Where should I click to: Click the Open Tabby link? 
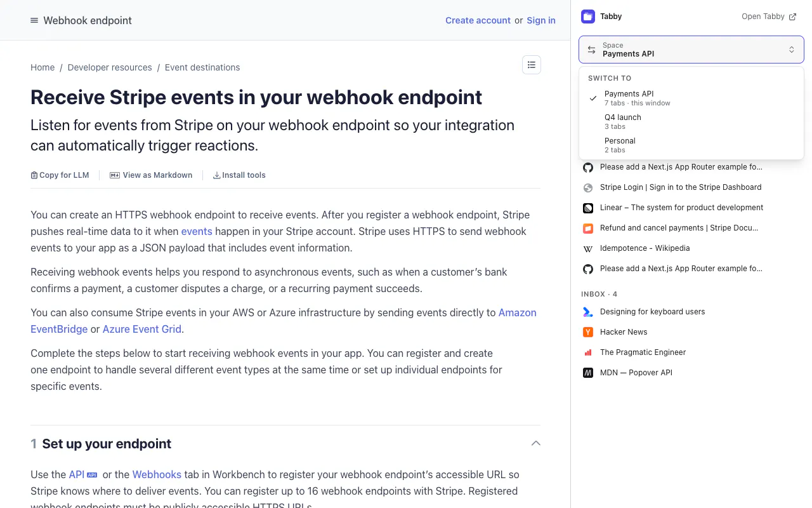(769, 17)
